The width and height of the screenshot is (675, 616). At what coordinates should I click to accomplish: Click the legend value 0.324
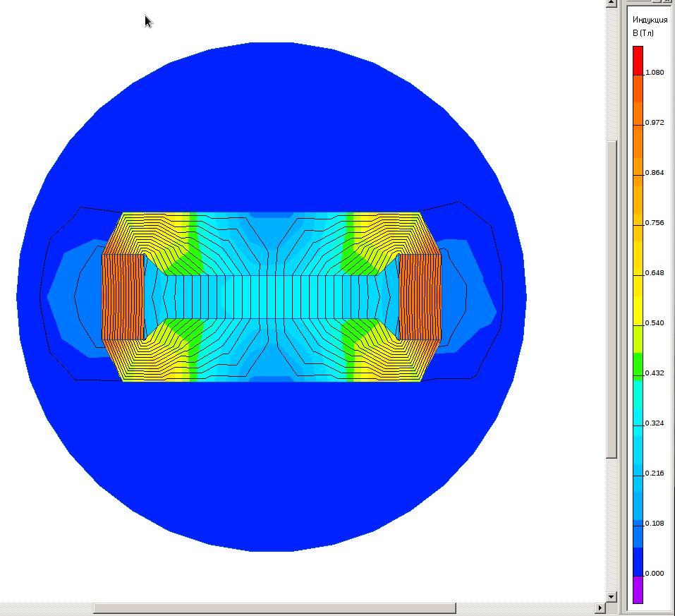(x=655, y=423)
